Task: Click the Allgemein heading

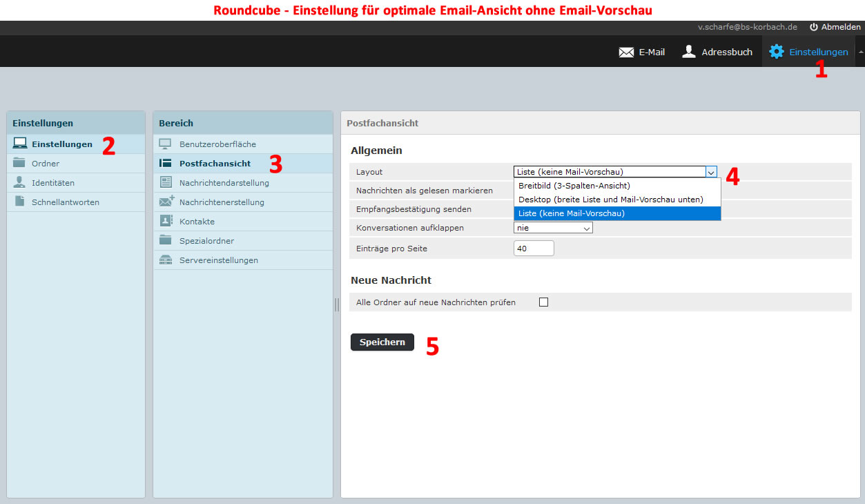Action: pyautogui.click(x=376, y=150)
